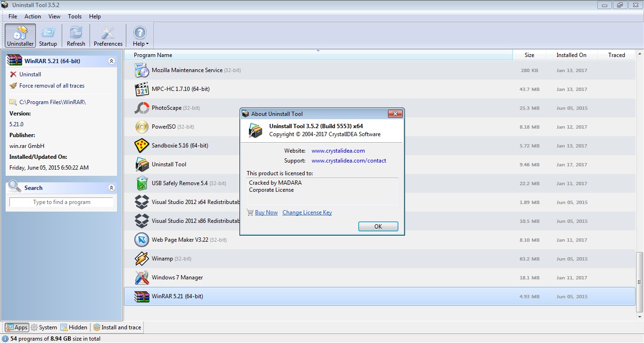Click the Sandboxie 5.16 program icon

pyautogui.click(x=142, y=146)
